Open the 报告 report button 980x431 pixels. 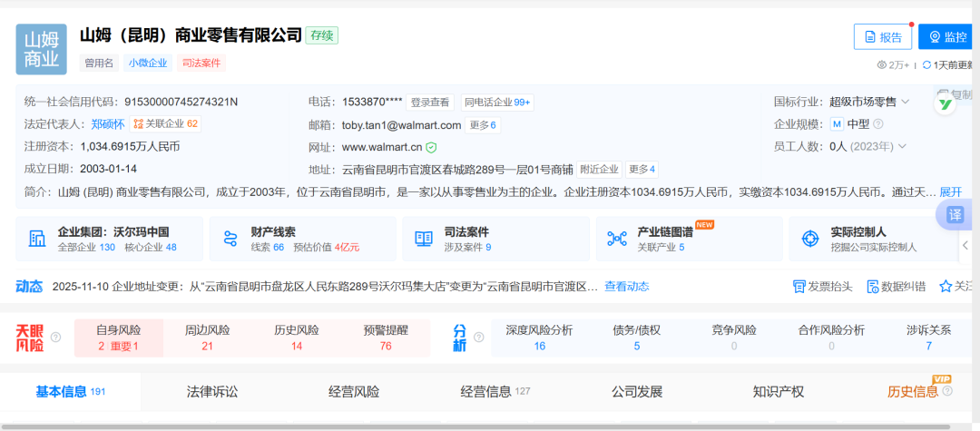[x=883, y=37]
